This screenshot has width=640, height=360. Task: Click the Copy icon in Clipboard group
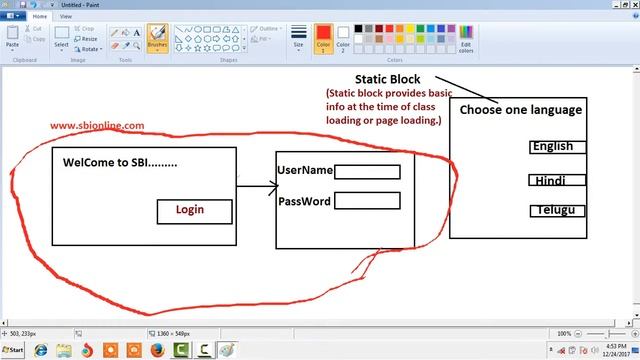click(28, 39)
